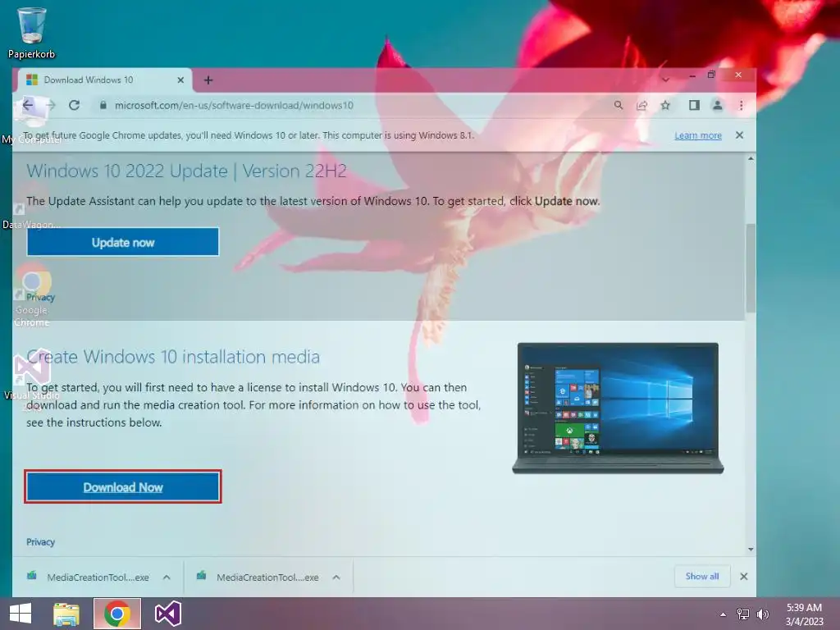The image size is (840, 630).
Task: Follow the Learn more link
Action: pos(697,135)
